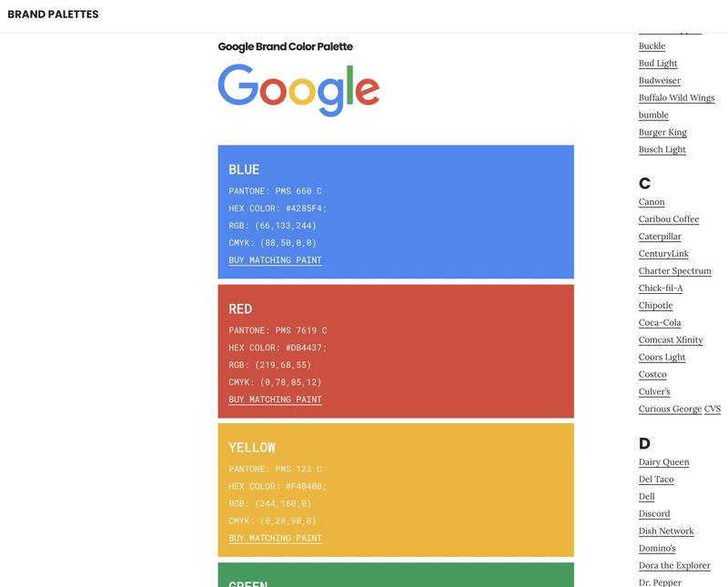Open the CVS brand link
Screen dimensions: 728x587
click(713, 409)
